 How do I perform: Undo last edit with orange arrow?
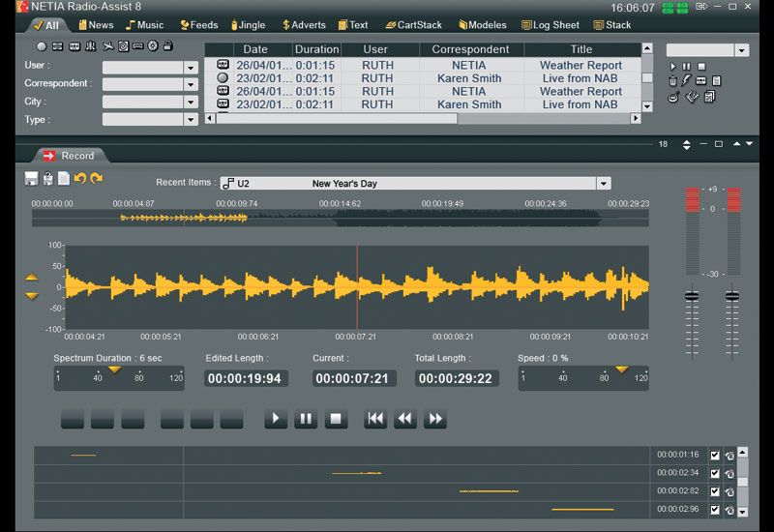pos(80,178)
